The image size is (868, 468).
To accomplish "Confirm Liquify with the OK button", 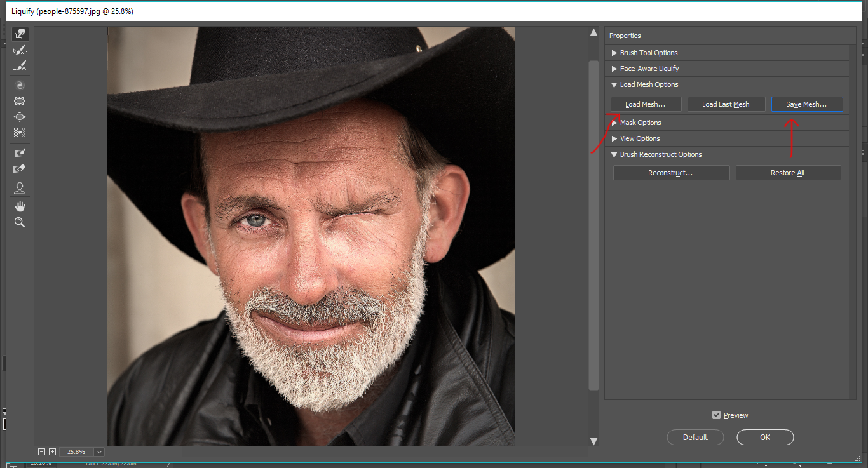I will coord(765,437).
